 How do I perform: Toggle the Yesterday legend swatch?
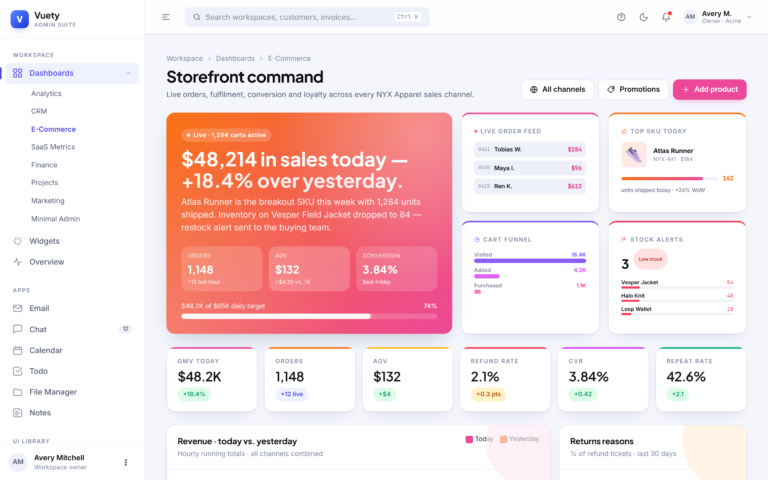click(503, 439)
